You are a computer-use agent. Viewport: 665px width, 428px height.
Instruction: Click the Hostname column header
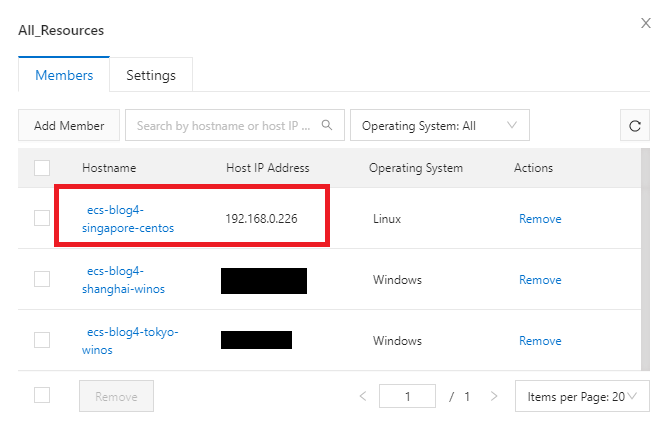109,168
